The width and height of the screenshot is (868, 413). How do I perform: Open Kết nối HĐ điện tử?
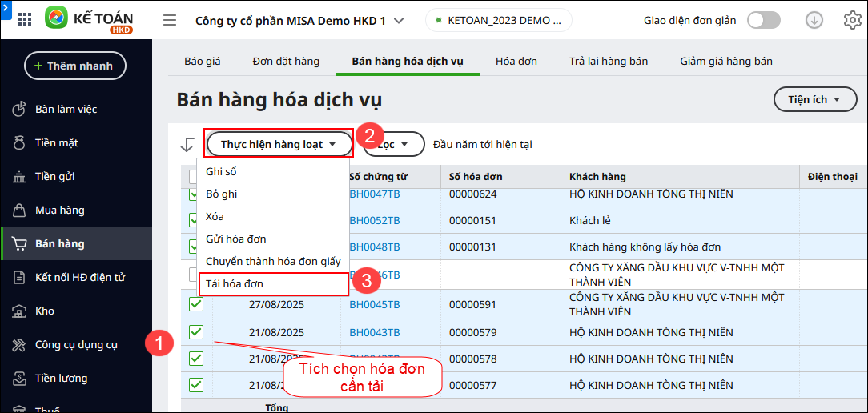(x=79, y=277)
